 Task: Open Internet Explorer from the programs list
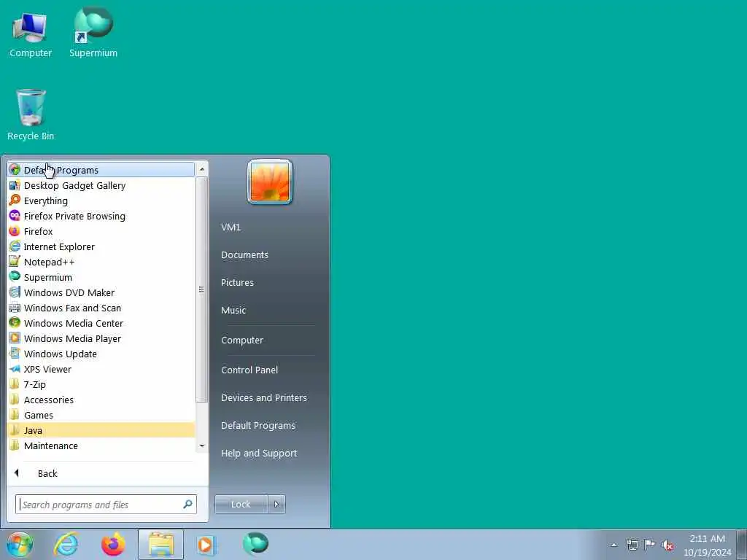101,246
